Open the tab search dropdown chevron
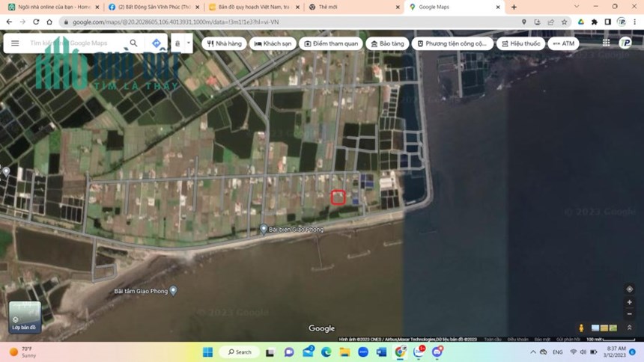 [x=577, y=7]
